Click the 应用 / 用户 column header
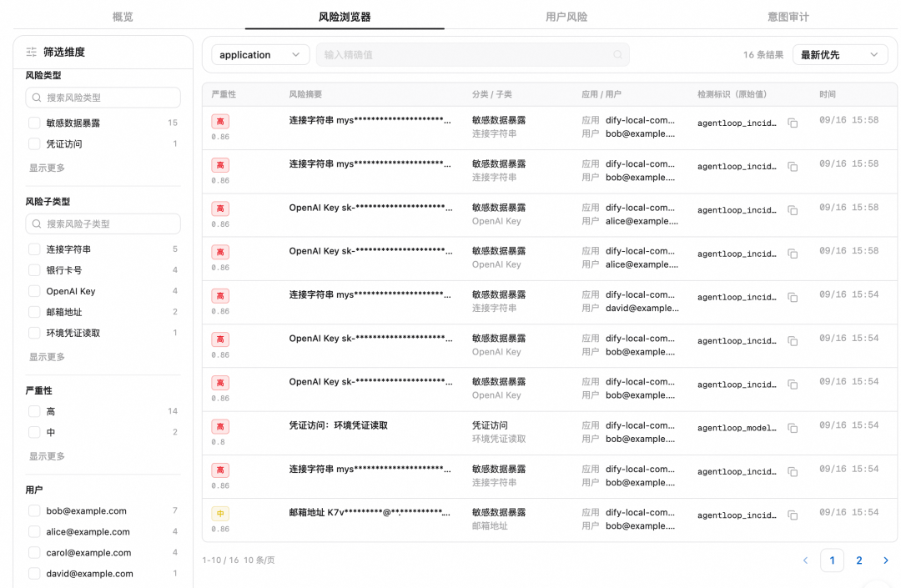Viewport: 901px width, 588px height. coord(601,94)
